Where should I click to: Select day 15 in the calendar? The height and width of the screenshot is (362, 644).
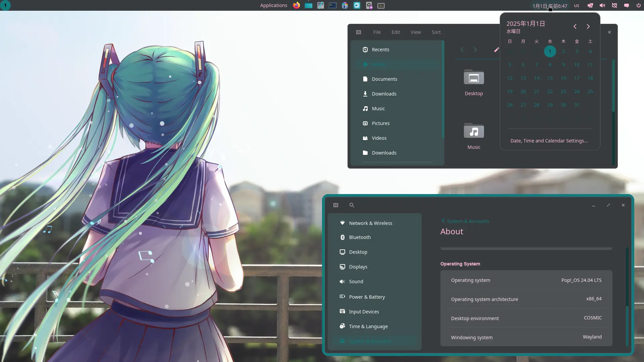[x=550, y=78]
